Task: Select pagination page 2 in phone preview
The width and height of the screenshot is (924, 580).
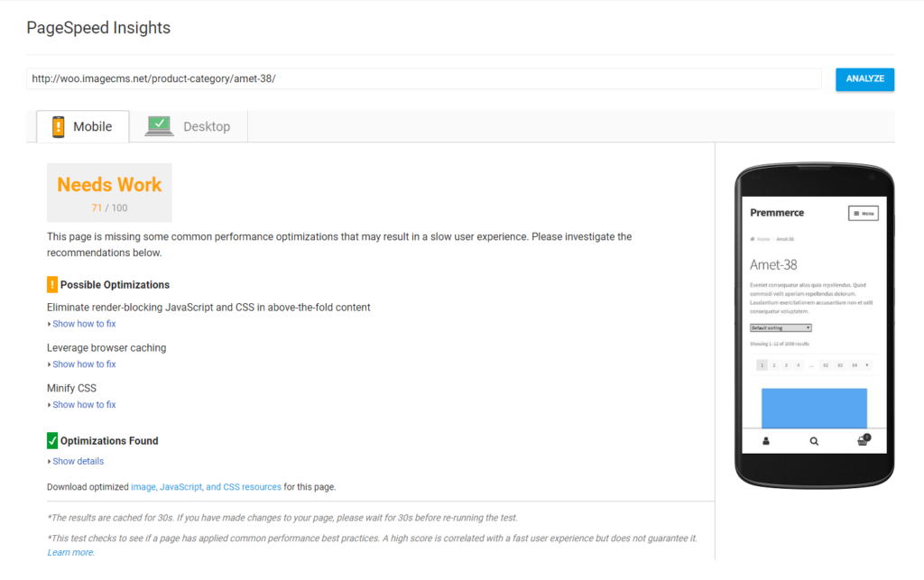Action: coord(773,365)
